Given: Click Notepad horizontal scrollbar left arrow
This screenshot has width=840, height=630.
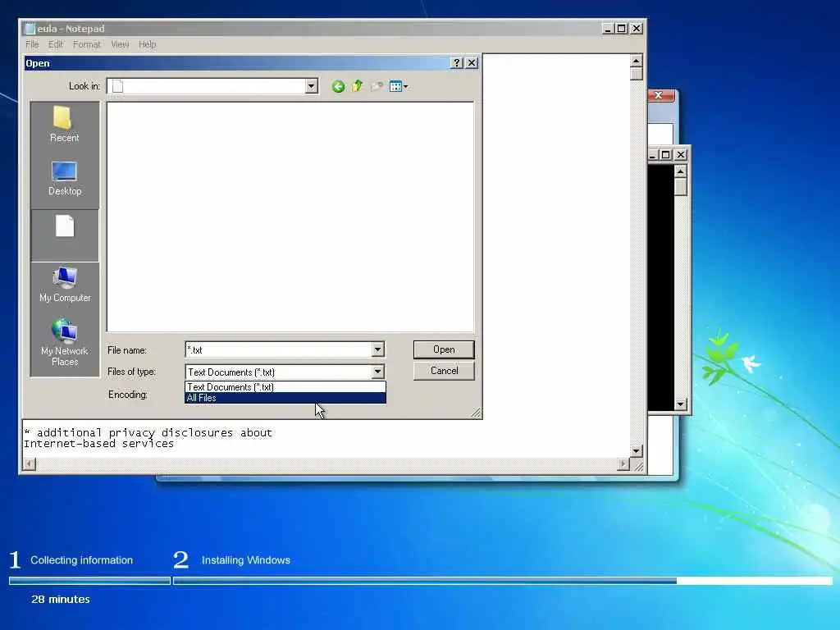Looking at the screenshot, I should 30,464.
